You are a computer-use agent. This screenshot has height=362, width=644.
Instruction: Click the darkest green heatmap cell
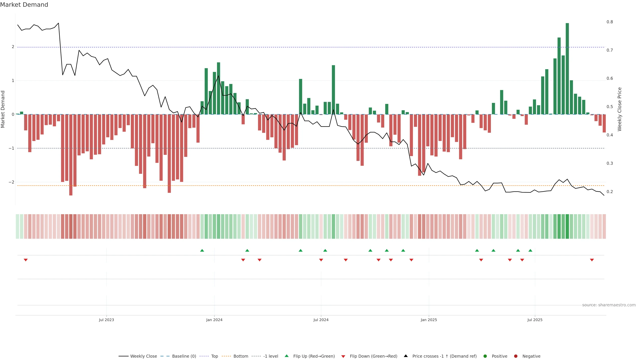tap(567, 226)
